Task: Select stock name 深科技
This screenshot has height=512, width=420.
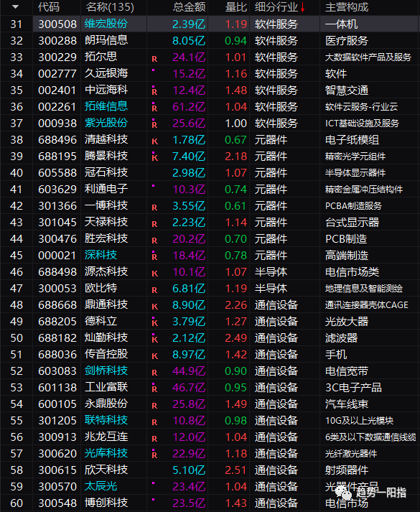Action: coord(101,255)
